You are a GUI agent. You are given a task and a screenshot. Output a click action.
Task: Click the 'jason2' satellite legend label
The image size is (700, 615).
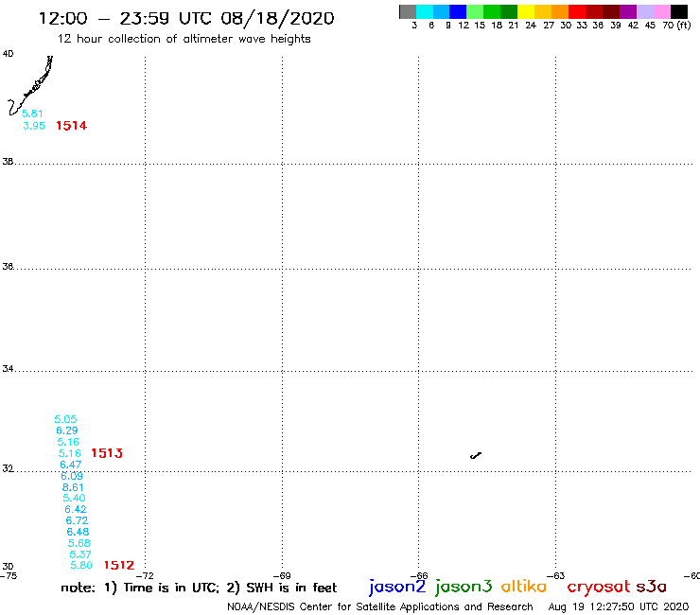coord(397,587)
